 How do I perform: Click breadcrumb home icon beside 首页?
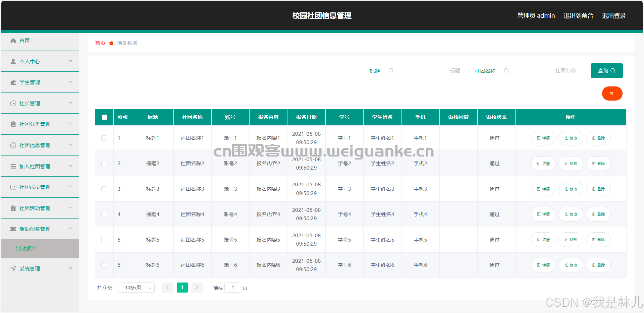click(111, 43)
